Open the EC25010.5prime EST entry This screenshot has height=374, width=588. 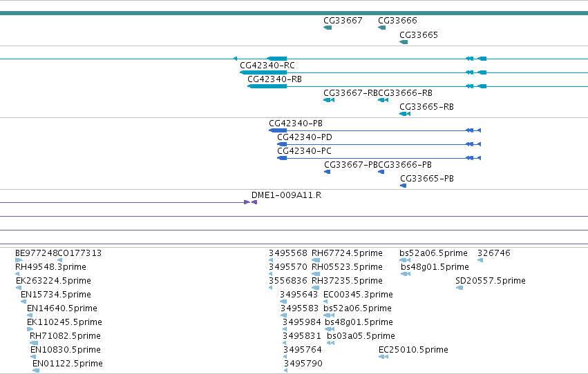[413, 351]
